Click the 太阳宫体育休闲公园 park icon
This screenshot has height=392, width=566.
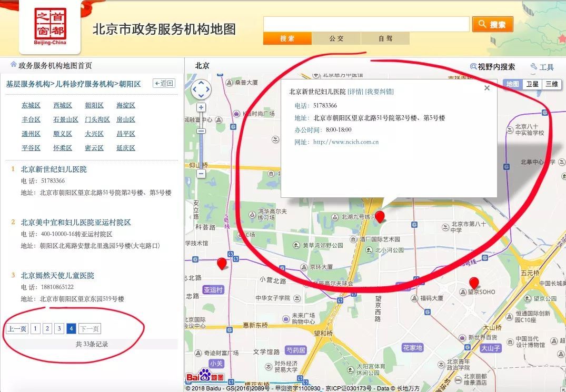[350, 370]
